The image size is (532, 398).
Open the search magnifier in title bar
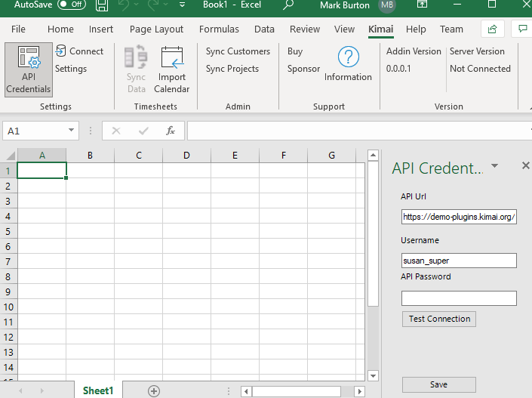(288, 5)
